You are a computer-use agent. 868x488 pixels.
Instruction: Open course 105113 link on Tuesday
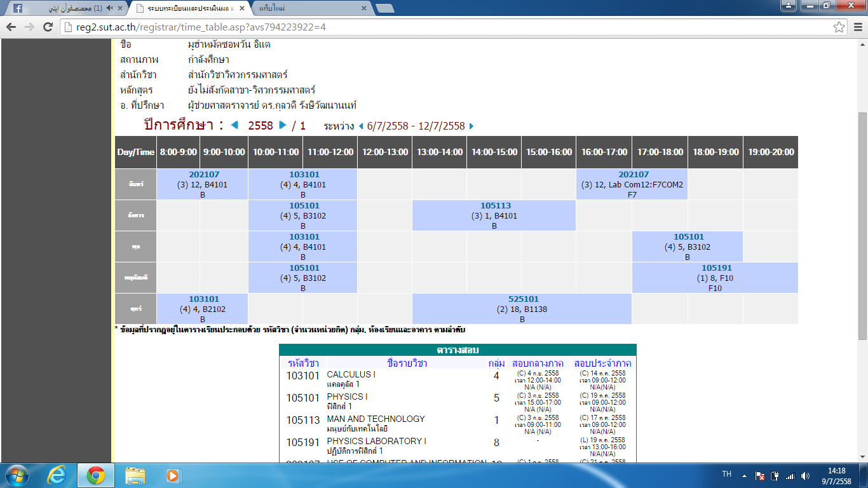pos(495,206)
